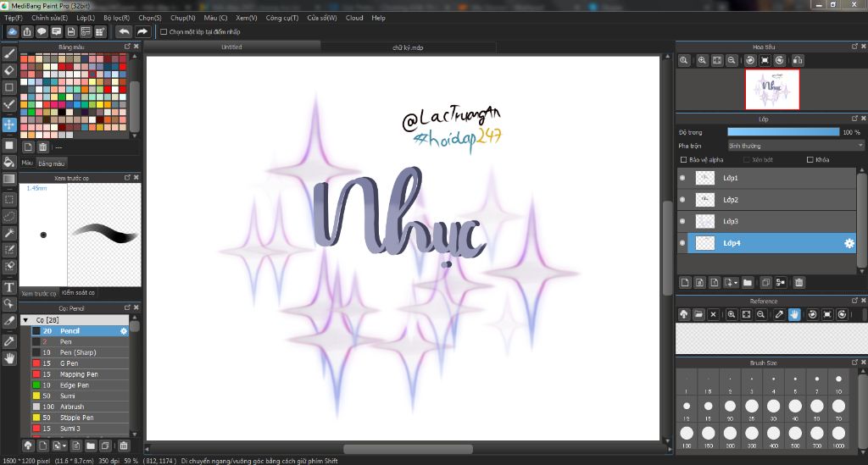
Task: Select hand tool in Reference panel
Action: (x=794, y=314)
